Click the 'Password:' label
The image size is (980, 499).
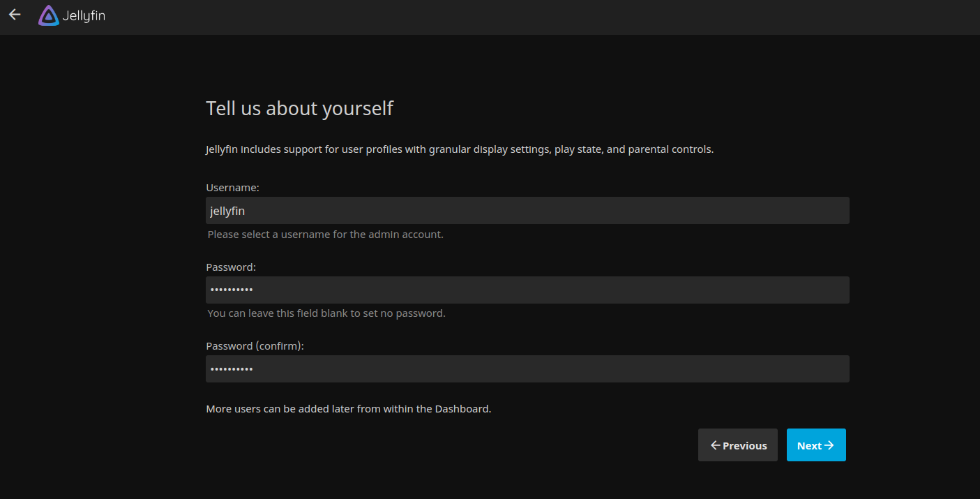[231, 267]
